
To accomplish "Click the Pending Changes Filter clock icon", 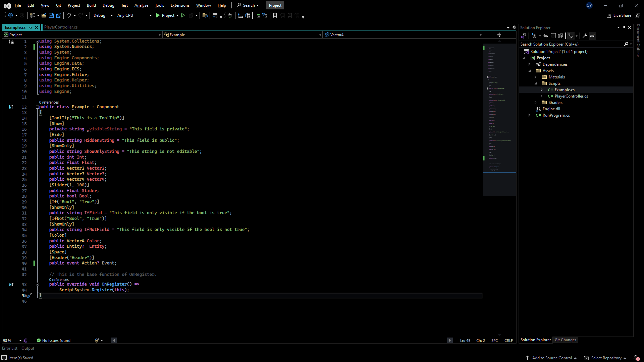I will point(534,36).
